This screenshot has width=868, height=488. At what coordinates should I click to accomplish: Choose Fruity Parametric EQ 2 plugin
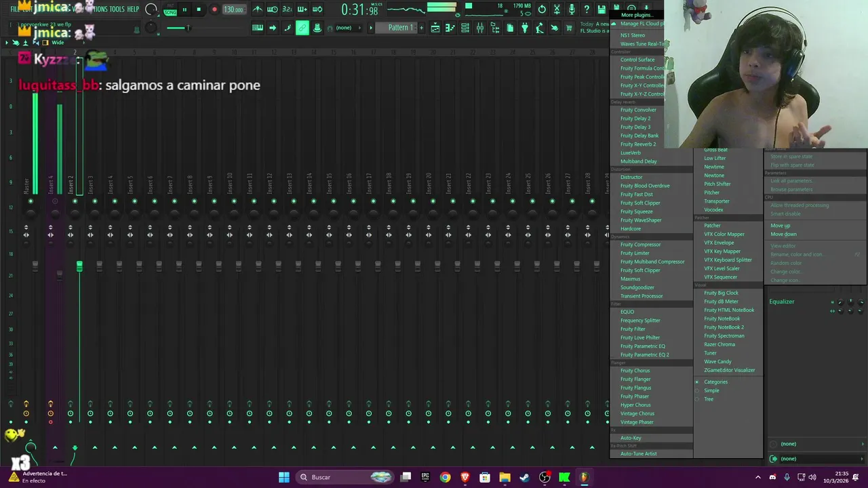(644, 354)
